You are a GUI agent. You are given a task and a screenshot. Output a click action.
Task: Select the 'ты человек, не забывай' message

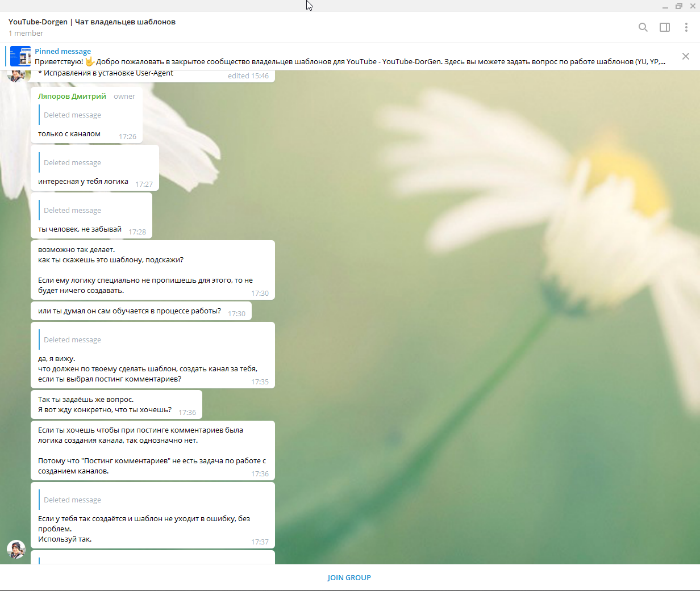80,229
